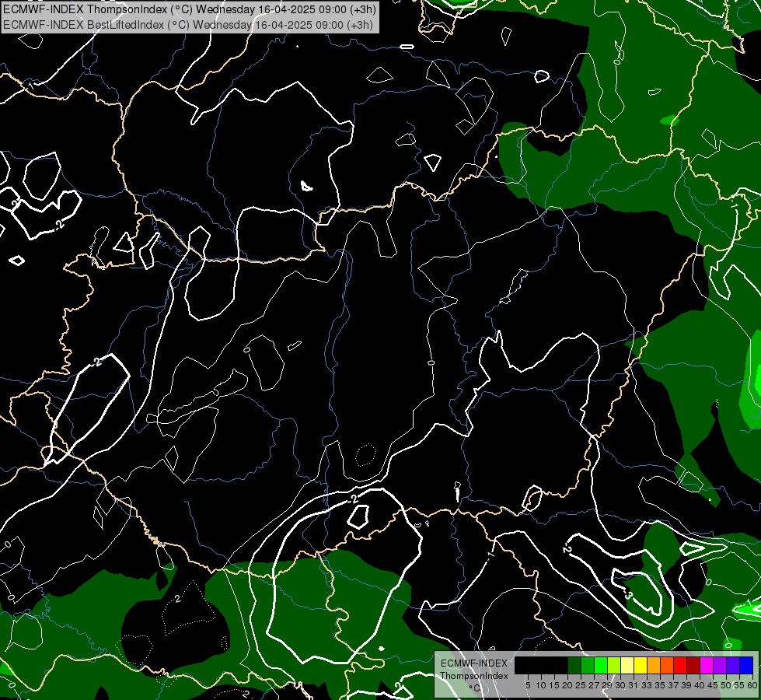Click the black legend swatch between 15 and 20
Image resolution: width=761 pixels, height=700 pixels.
pyautogui.click(x=561, y=665)
